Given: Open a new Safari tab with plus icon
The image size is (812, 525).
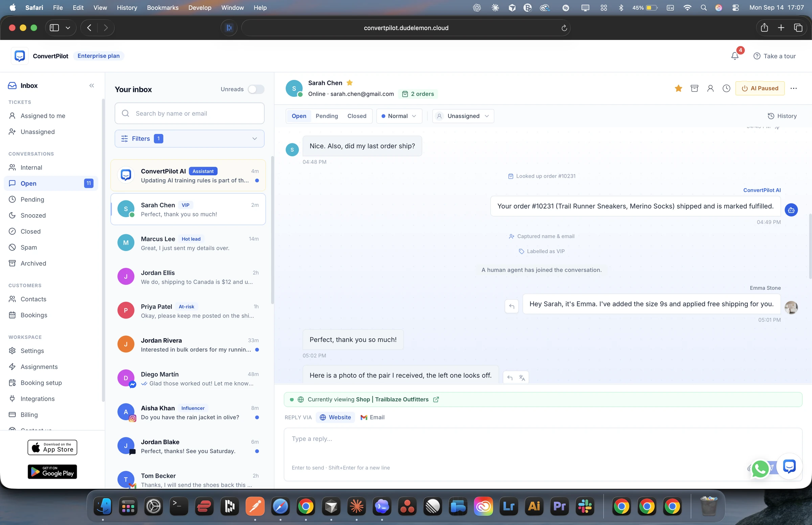Looking at the screenshot, I should (781, 28).
